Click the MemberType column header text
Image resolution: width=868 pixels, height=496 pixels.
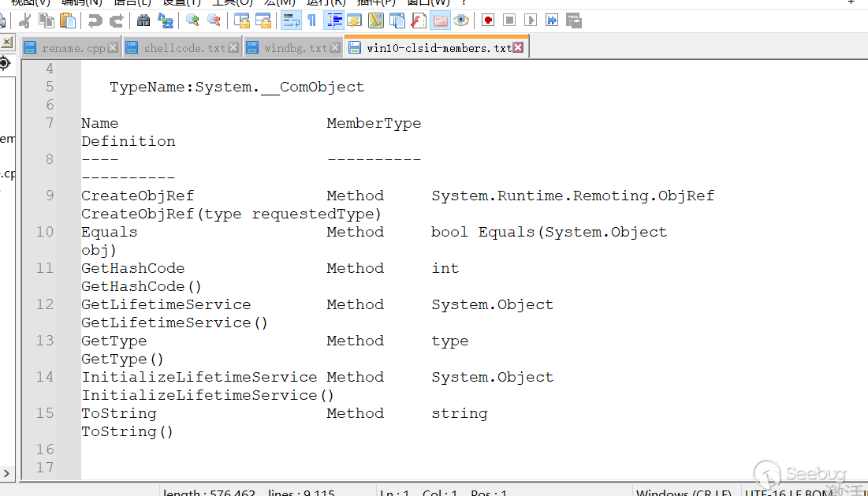coord(374,124)
